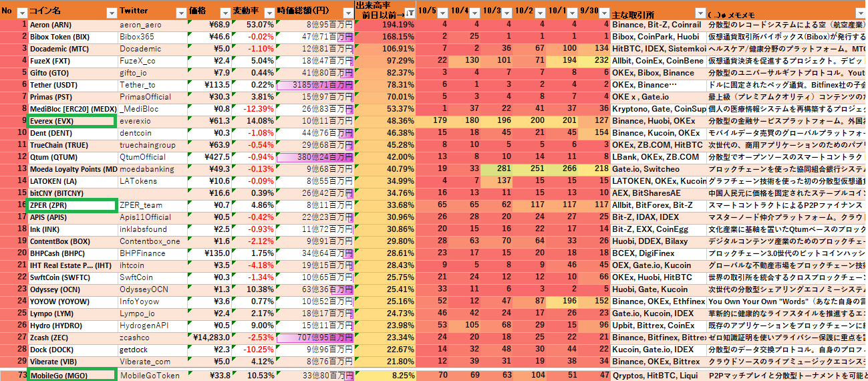The width and height of the screenshot is (868, 381).
Task: Expand the 10/3 column filter arrow
Action: [507, 13]
